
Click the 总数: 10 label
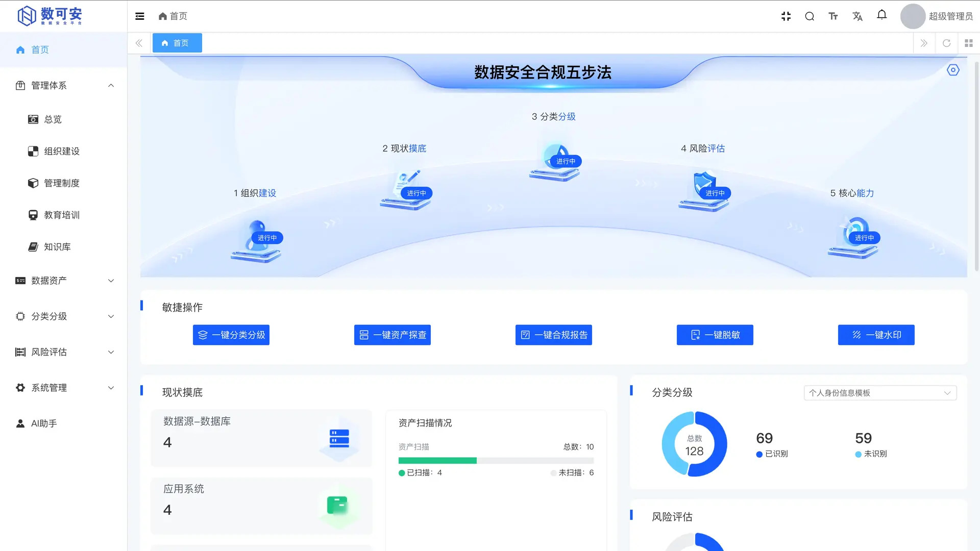point(579,447)
